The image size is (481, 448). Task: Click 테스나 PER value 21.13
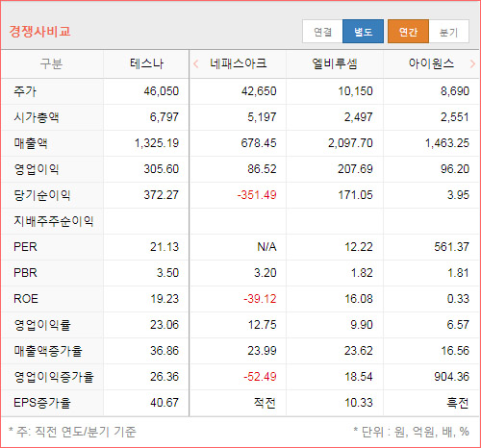[x=165, y=247]
